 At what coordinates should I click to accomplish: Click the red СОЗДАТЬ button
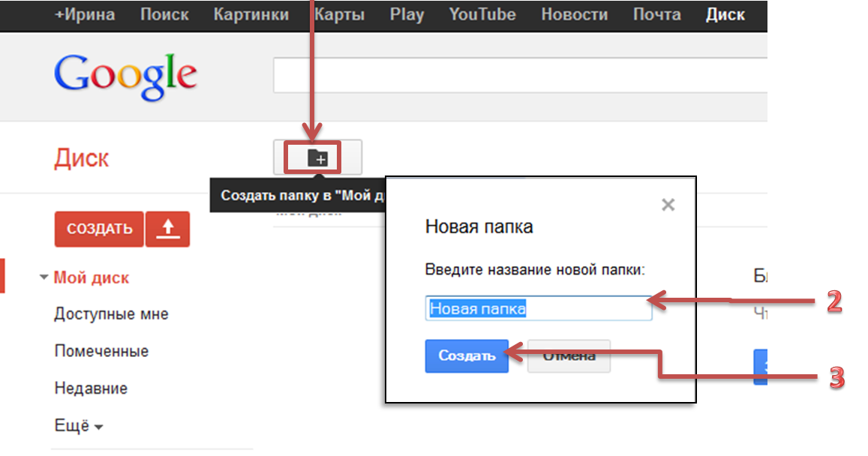99,229
